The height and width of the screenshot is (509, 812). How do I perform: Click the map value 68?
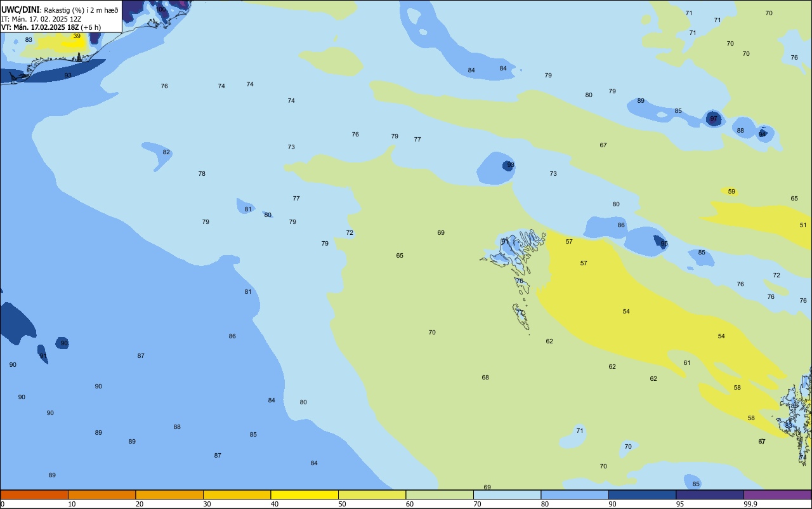point(485,378)
